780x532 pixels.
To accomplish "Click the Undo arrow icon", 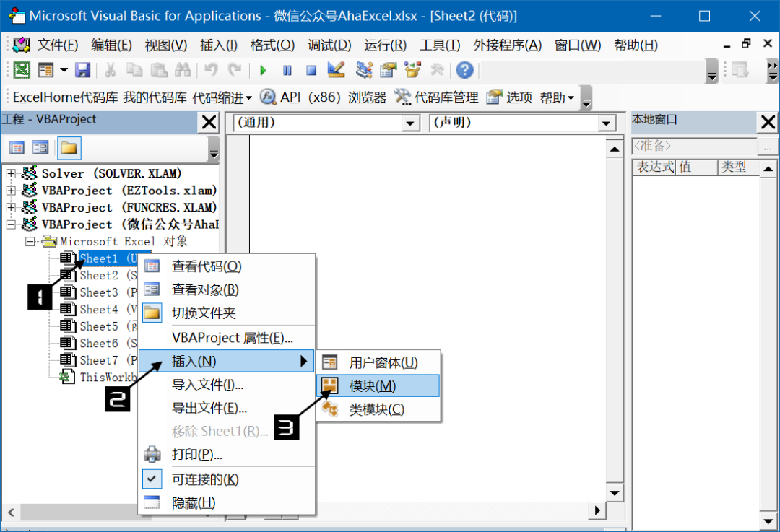I will pos(211,70).
